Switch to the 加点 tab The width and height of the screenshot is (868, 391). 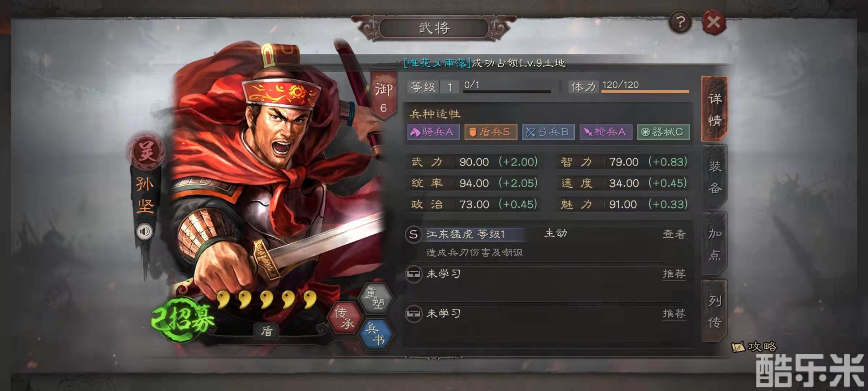click(714, 244)
